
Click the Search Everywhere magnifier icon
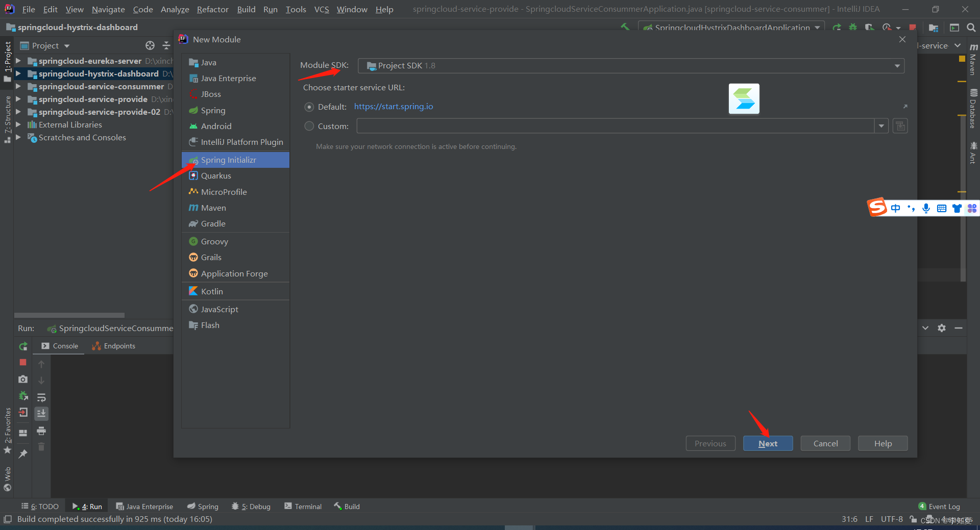point(971,28)
